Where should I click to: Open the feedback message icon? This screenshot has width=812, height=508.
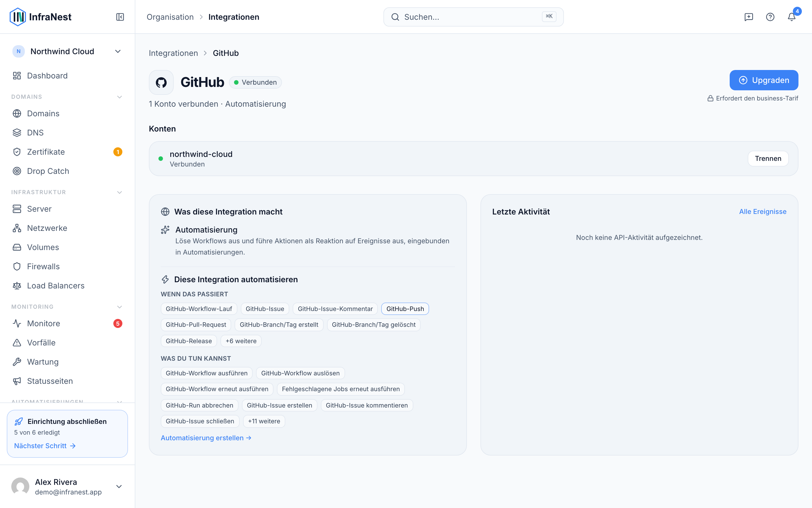(749, 17)
